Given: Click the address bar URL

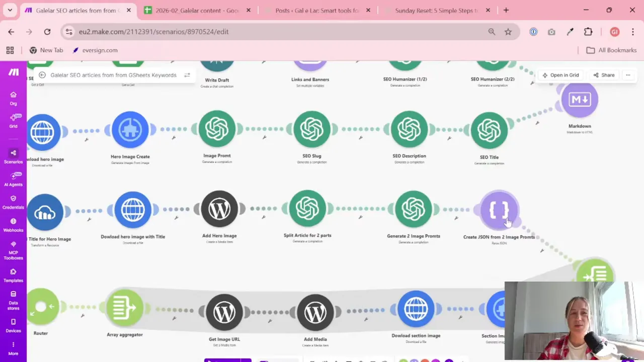Looking at the screenshot, I should point(153,32).
